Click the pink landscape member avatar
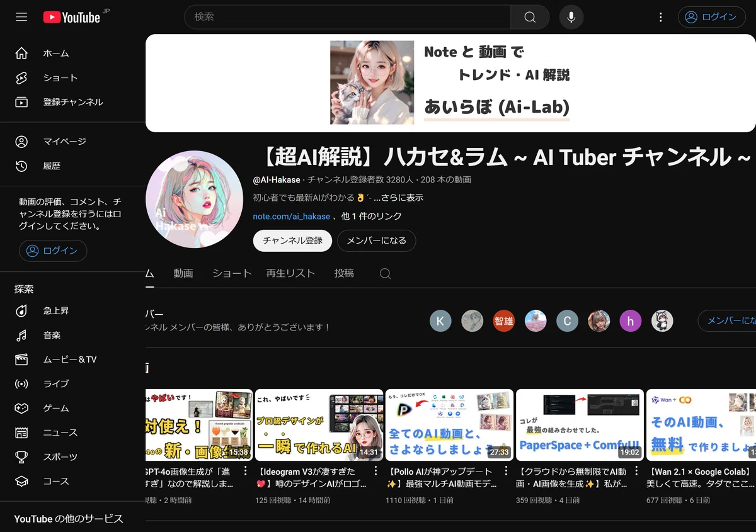 (535, 321)
